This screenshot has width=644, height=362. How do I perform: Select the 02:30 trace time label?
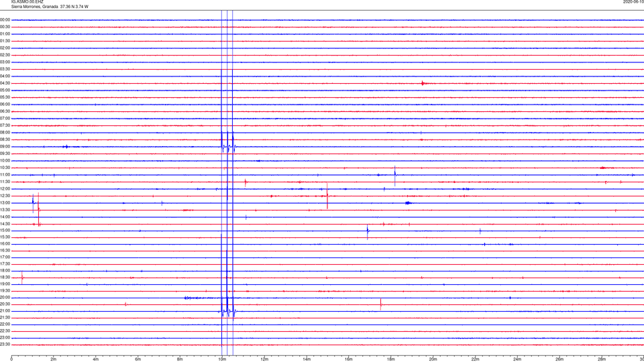point(5,55)
